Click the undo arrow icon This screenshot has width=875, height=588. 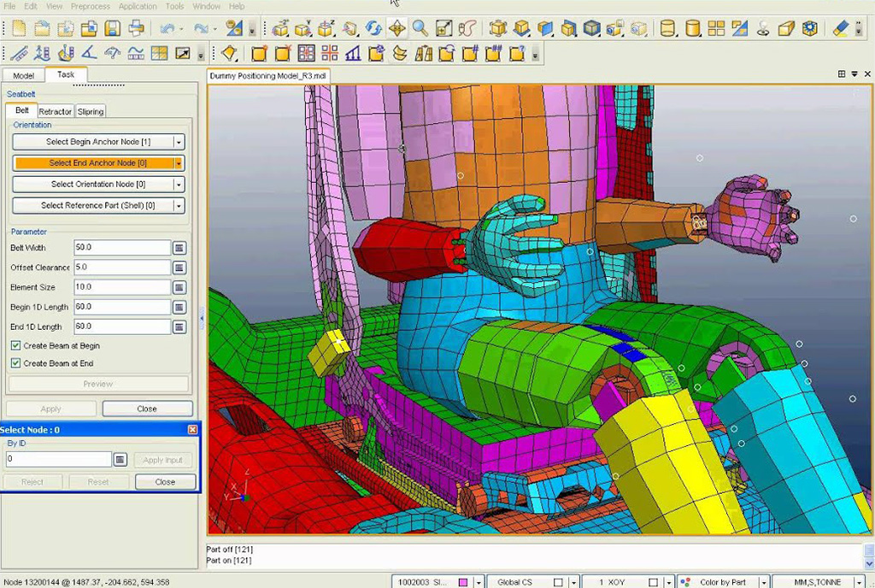pos(167,28)
